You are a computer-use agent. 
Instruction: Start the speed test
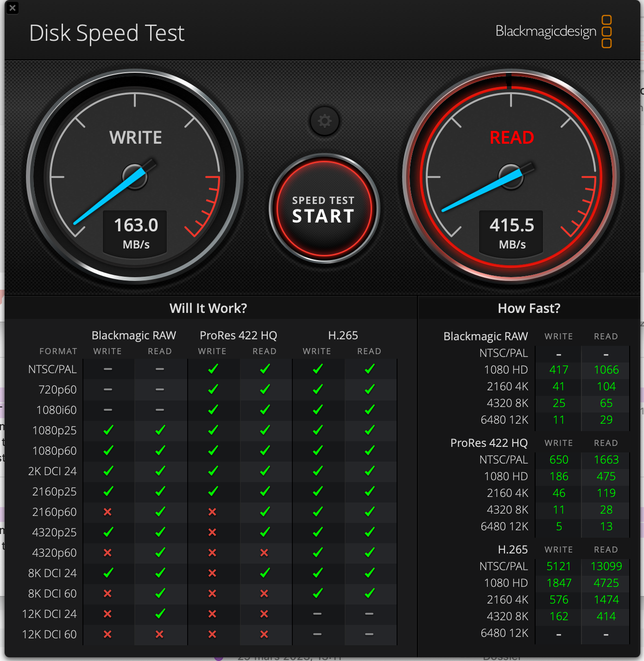[x=324, y=209]
